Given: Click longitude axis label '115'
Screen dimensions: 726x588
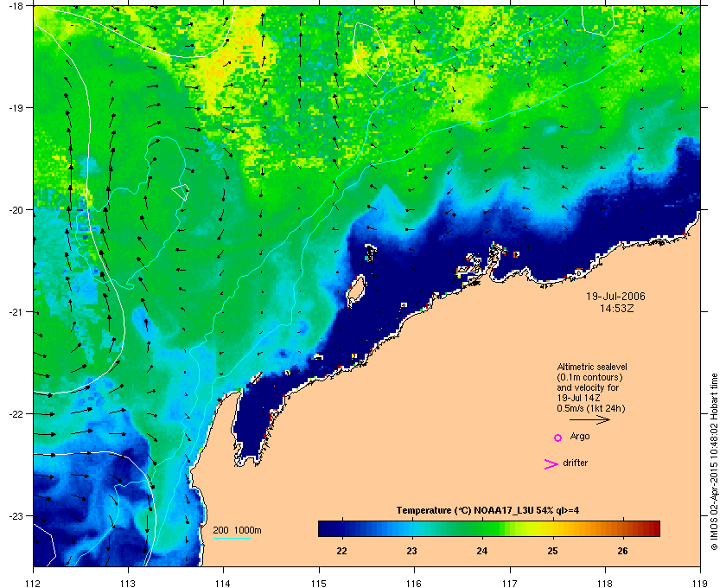Looking at the screenshot, I should pos(319,583).
